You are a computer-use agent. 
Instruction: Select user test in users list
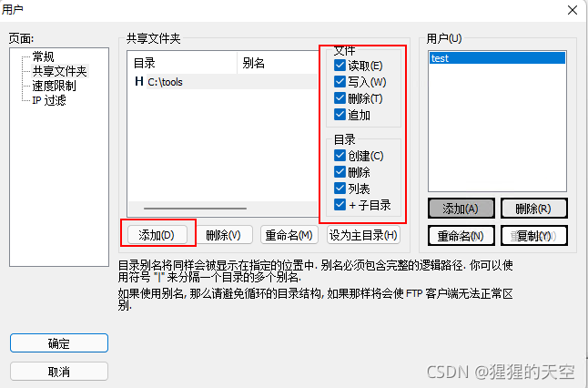tap(497, 58)
